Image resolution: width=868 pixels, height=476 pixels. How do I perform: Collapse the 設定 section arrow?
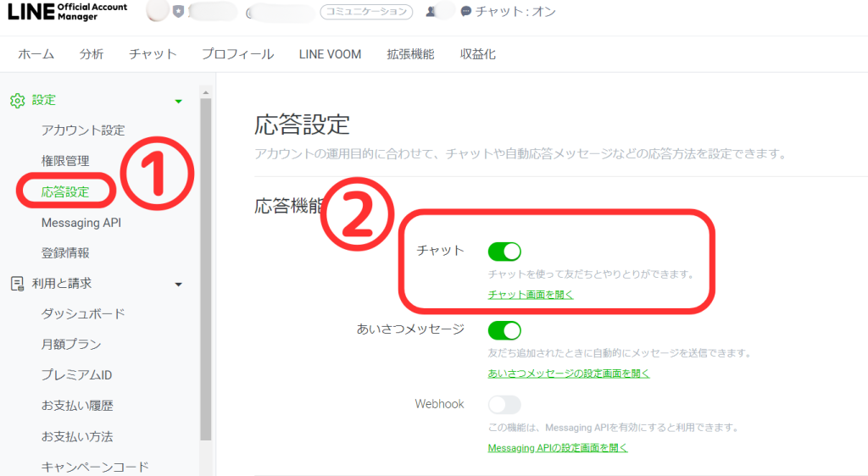[x=178, y=101]
